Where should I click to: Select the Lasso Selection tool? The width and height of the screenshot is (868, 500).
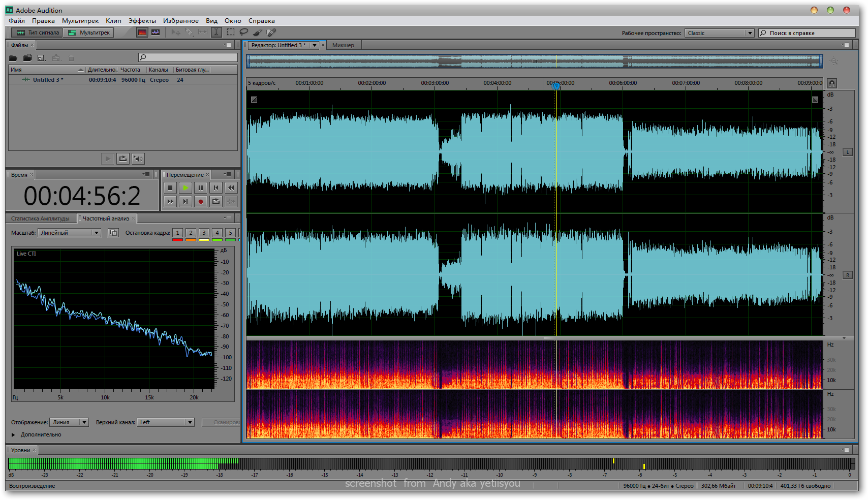click(x=244, y=33)
